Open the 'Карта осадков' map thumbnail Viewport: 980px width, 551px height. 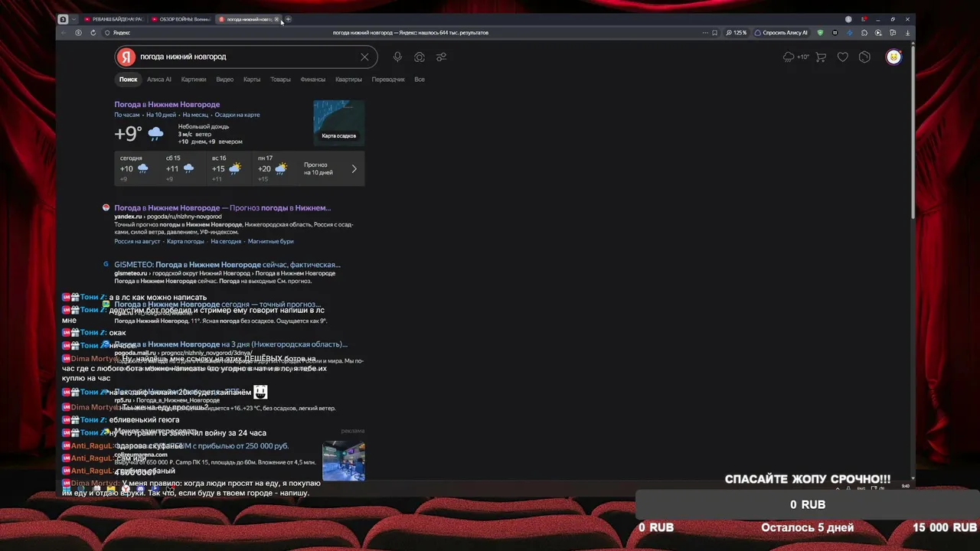tap(339, 122)
